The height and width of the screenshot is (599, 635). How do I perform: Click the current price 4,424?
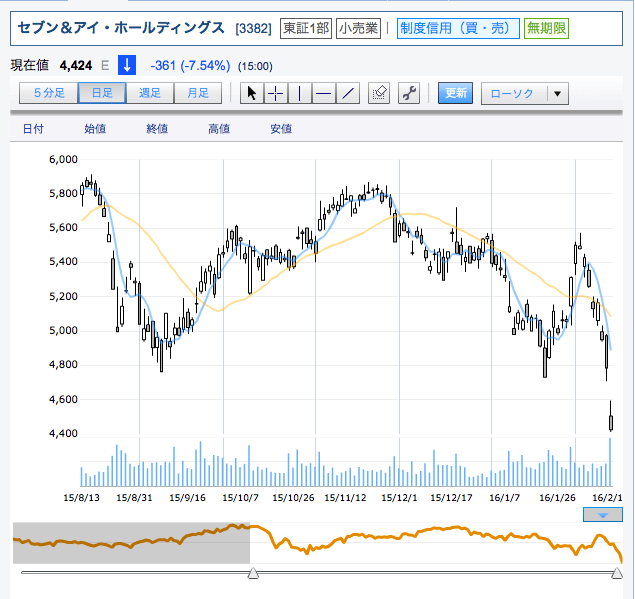tap(76, 65)
